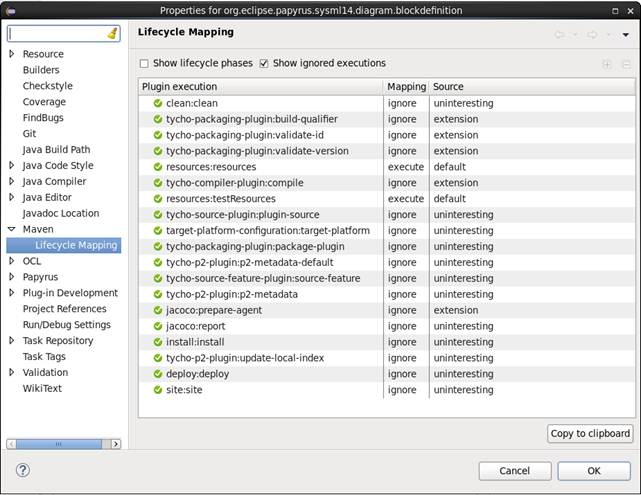Click the Copy to clipboard button
This screenshot has width=641, height=495.
590,434
